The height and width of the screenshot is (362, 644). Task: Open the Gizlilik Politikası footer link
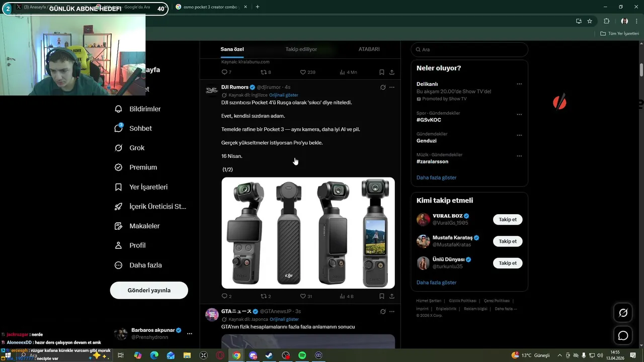[x=462, y=301]
